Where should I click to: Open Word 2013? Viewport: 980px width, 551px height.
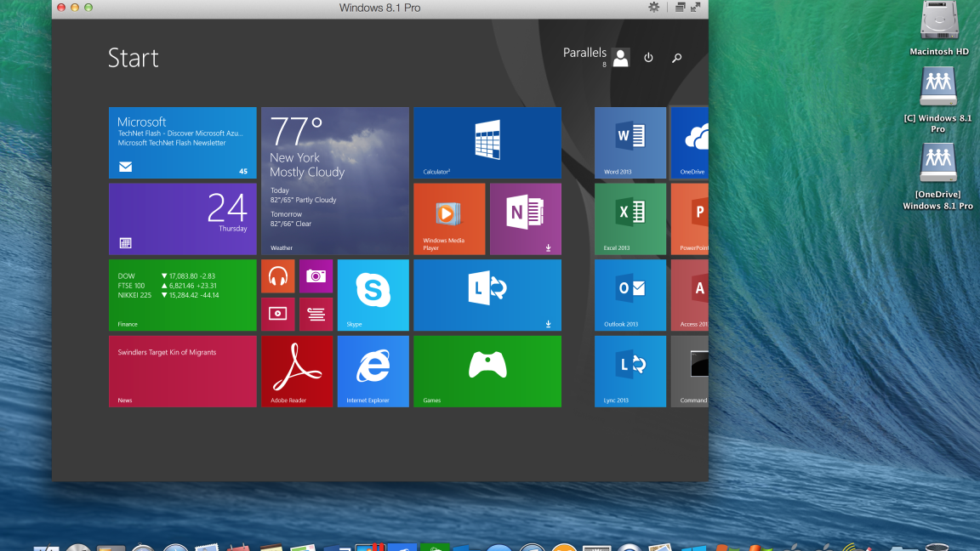point(630,142)
